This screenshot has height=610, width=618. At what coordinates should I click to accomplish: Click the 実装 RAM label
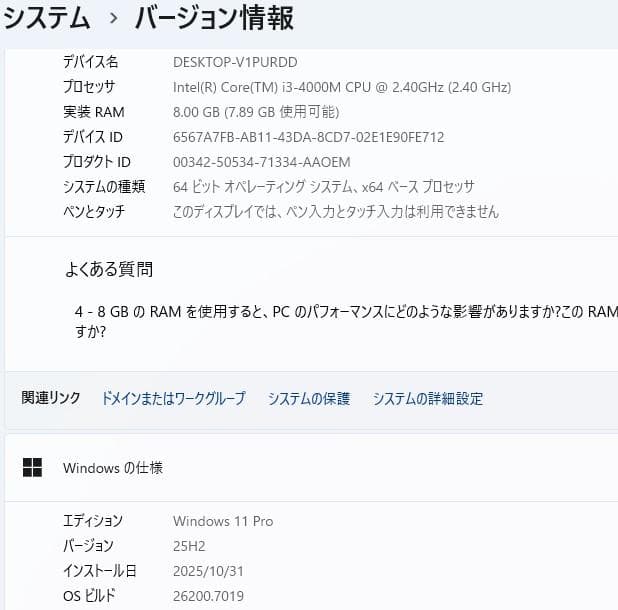pos(94,112)
